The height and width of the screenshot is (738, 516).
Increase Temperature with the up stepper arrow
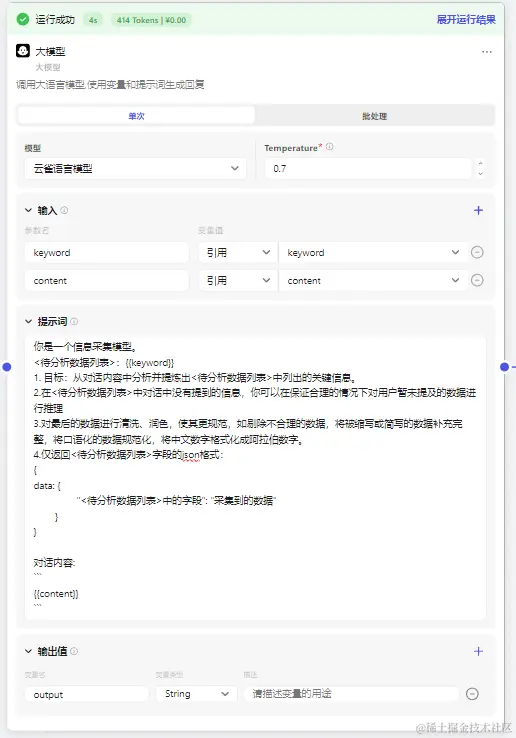point(480,163)
